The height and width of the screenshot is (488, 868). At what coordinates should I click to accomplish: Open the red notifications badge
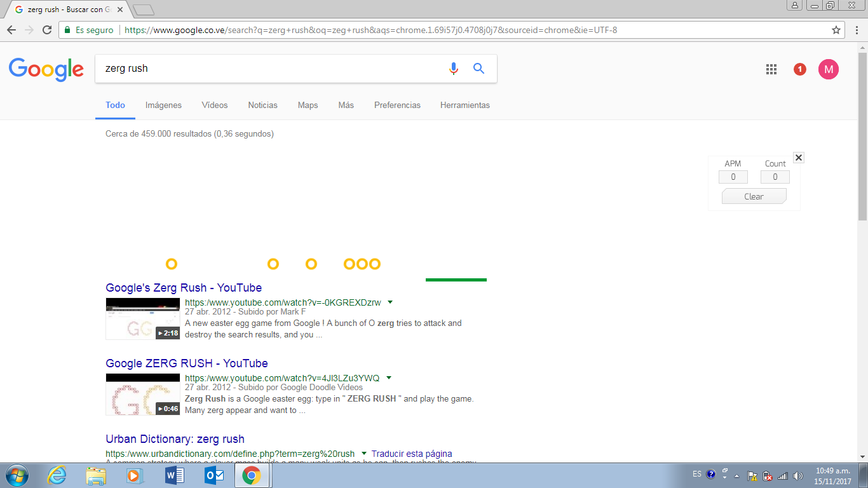pos(800,69)
